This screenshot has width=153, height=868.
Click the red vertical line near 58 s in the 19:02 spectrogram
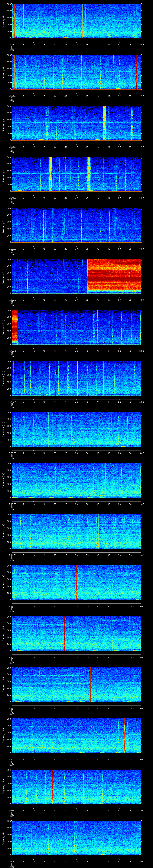tap(137, 72)
